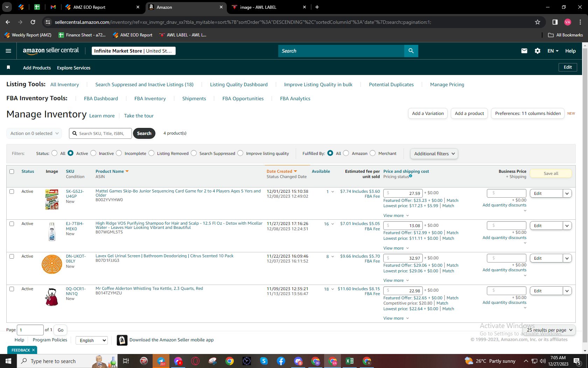
Task: Choose the Search Suppressed radio button
Action: coord(194,153)
